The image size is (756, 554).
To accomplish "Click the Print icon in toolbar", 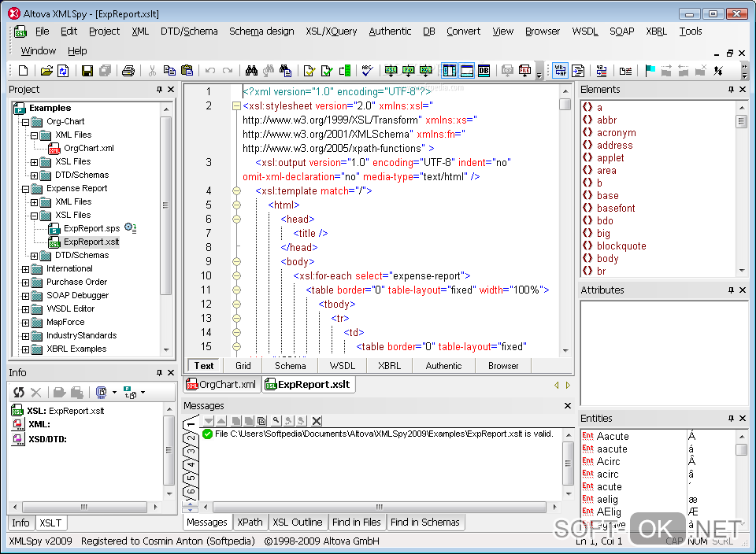I will 128,71.
